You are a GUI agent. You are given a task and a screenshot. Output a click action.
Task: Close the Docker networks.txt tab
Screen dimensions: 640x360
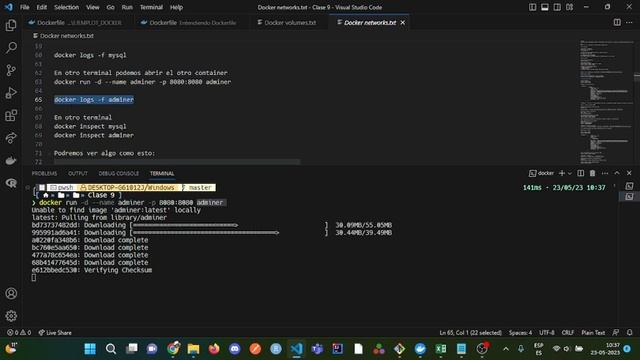pos(403,22)
